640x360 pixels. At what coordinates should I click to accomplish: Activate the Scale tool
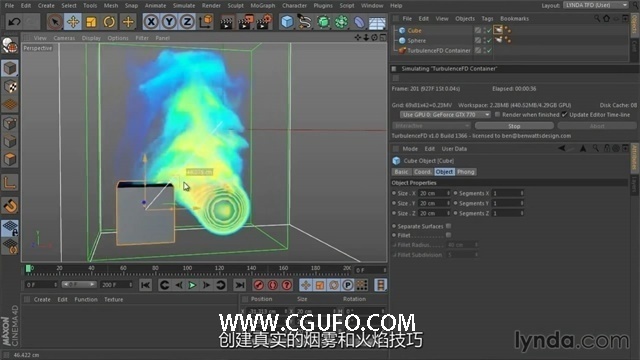(91, 22)
